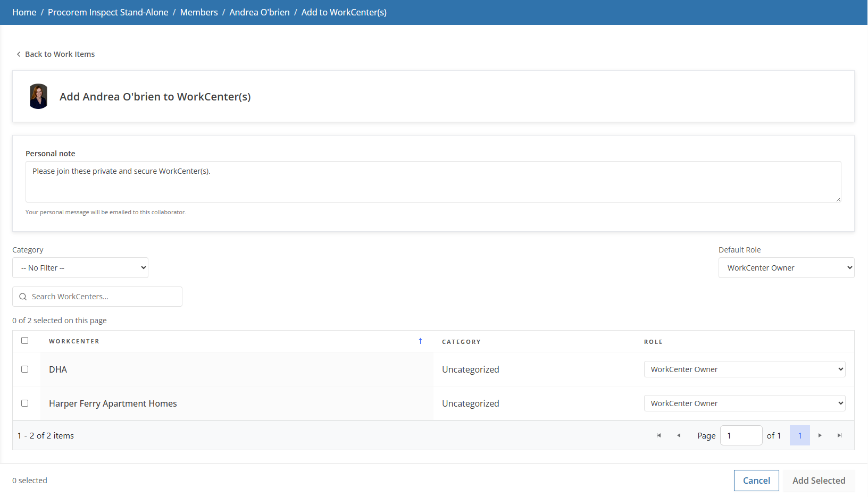Click the Add Selected button
868x497 pixels.
(819, 481)
